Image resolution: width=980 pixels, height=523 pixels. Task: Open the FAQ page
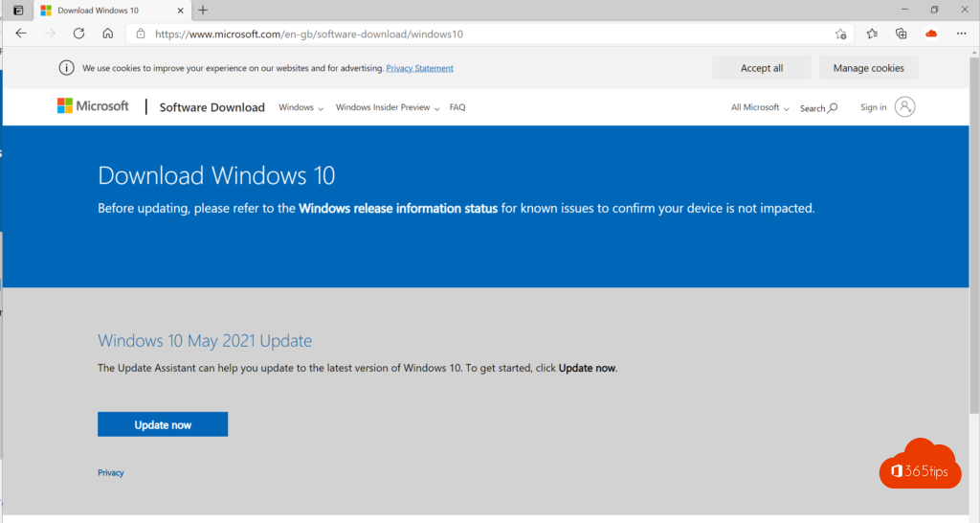coord(457,107)
